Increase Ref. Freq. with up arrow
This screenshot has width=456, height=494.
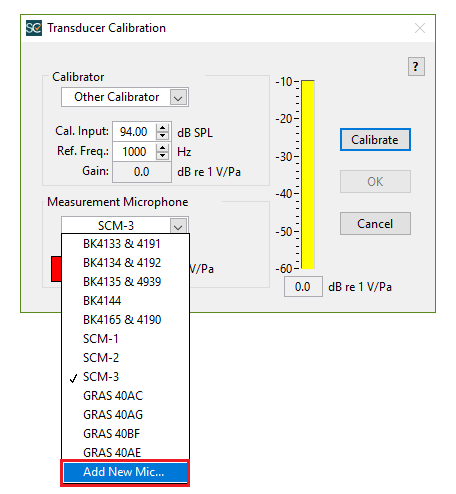(x=162, y=148)
